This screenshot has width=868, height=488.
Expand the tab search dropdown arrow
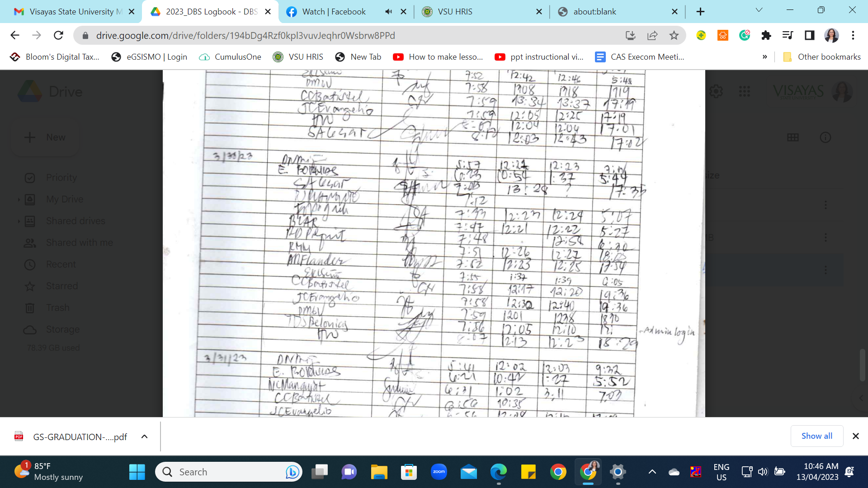point(759,10)
